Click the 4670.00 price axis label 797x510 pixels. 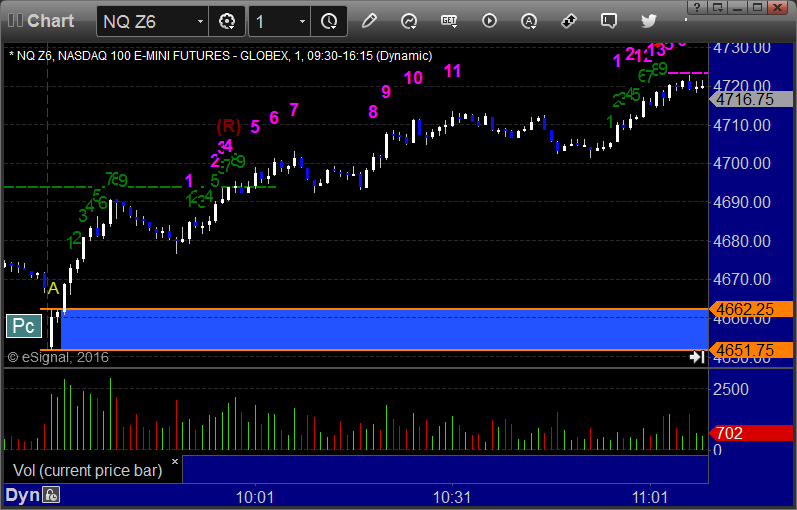coord(742,279)
